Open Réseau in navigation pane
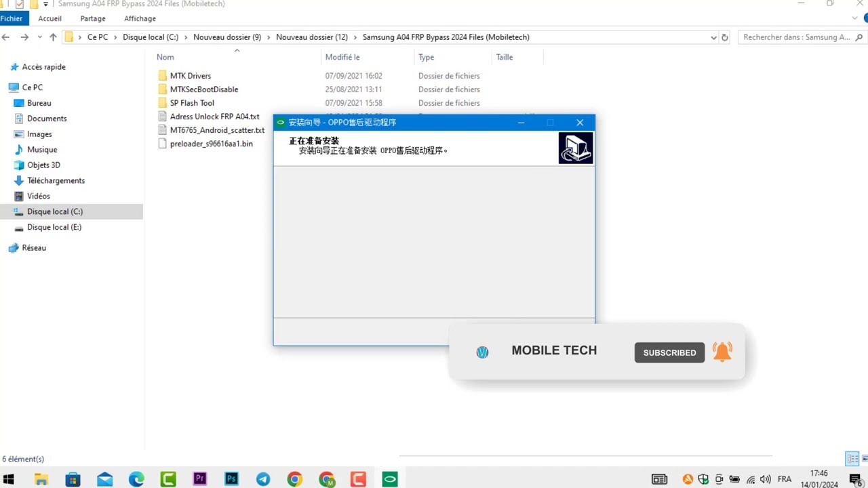This screenshot has width=868, height=488. click(x=33, y=248)
